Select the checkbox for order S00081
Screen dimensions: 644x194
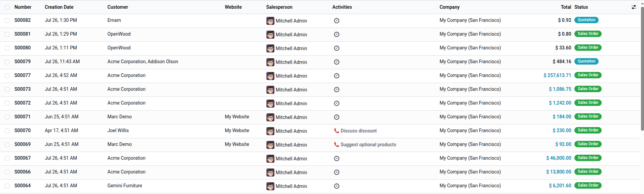[7, 35]
